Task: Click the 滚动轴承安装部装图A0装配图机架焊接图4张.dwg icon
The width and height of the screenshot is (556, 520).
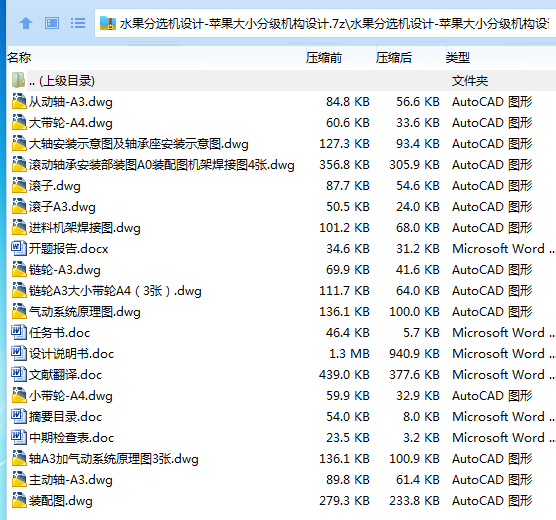Action: (19, 164)
